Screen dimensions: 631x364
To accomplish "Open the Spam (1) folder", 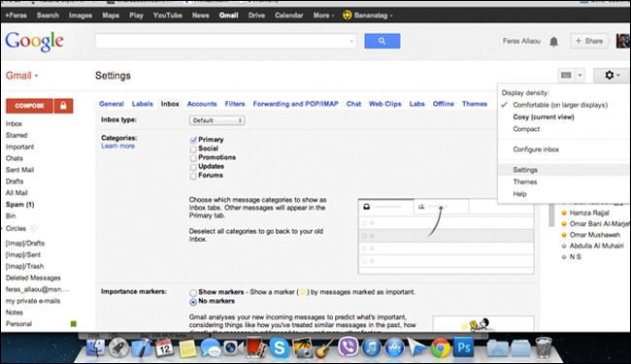I will click(x=19, y=204).
